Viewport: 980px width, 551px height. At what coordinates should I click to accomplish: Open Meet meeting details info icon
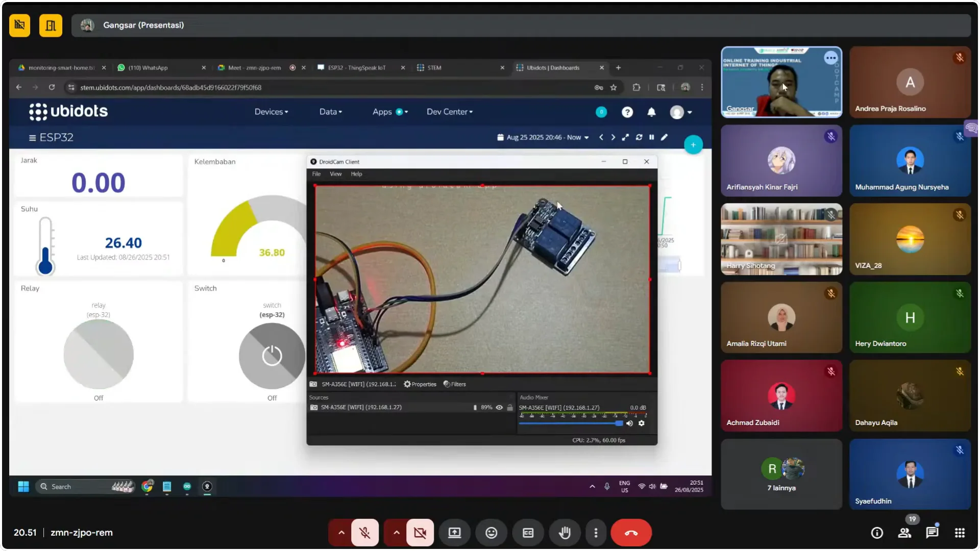coord(877,533)
